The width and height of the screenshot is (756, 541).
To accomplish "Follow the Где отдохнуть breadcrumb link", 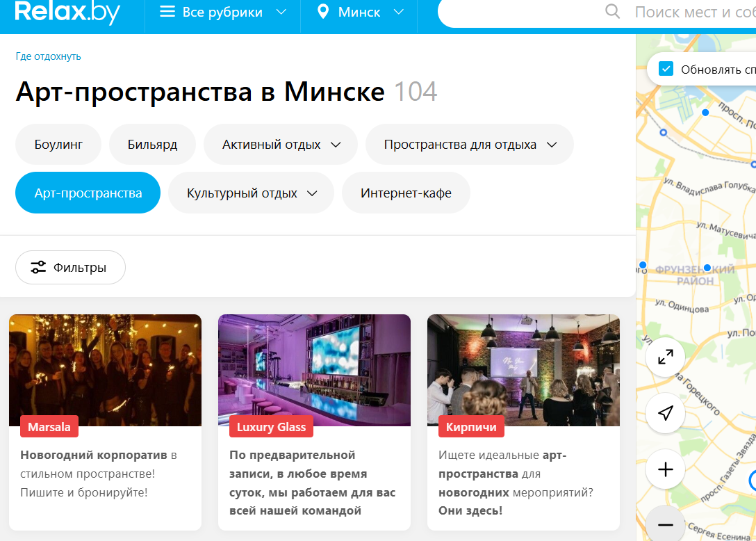I will point(48,56).
